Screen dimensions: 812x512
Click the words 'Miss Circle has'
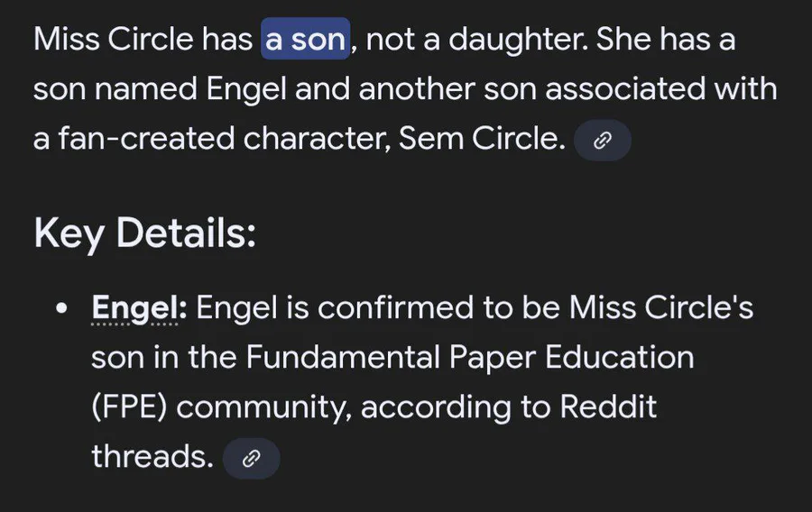143,39
